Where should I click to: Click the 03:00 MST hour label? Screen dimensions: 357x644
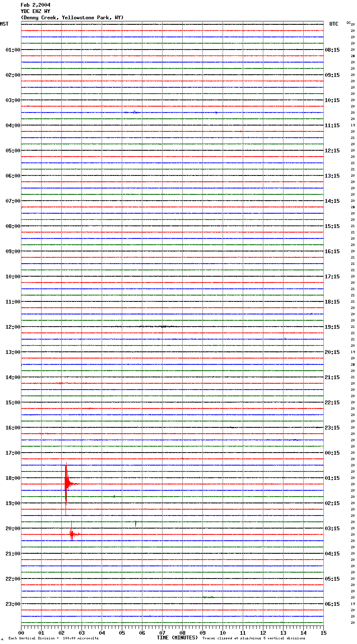click(13, 100)
